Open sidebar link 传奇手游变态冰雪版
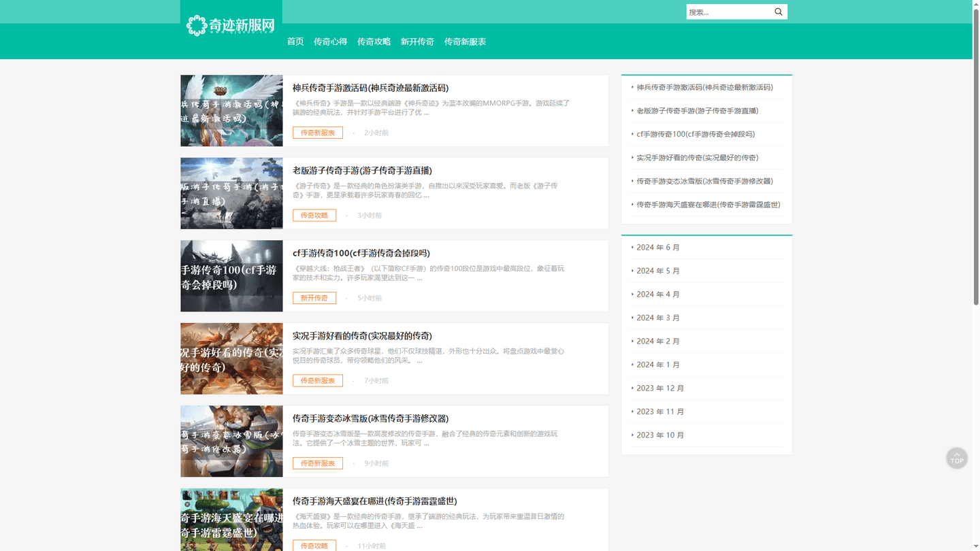Image resolution: width=980 pixels, height=551 pixels. tap(704, 181)
